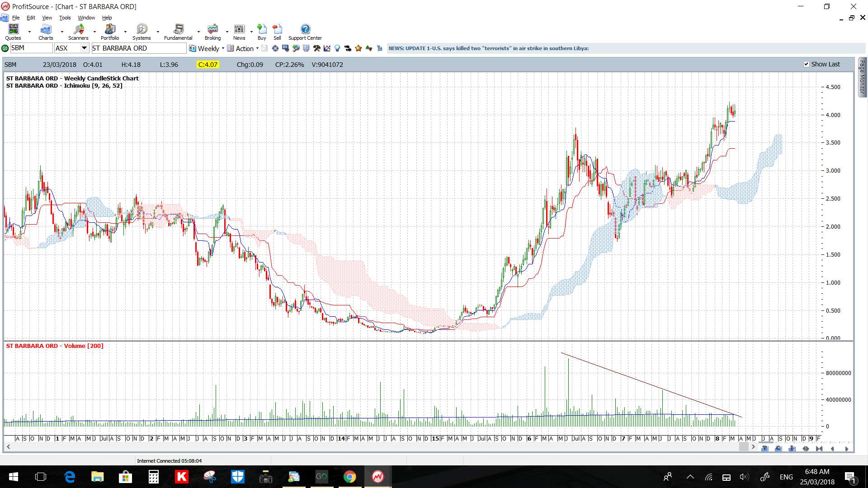Open the ASX exchange dropdown
The width and height of the screenshot is (868, 488).
click(x=84, y=48)
